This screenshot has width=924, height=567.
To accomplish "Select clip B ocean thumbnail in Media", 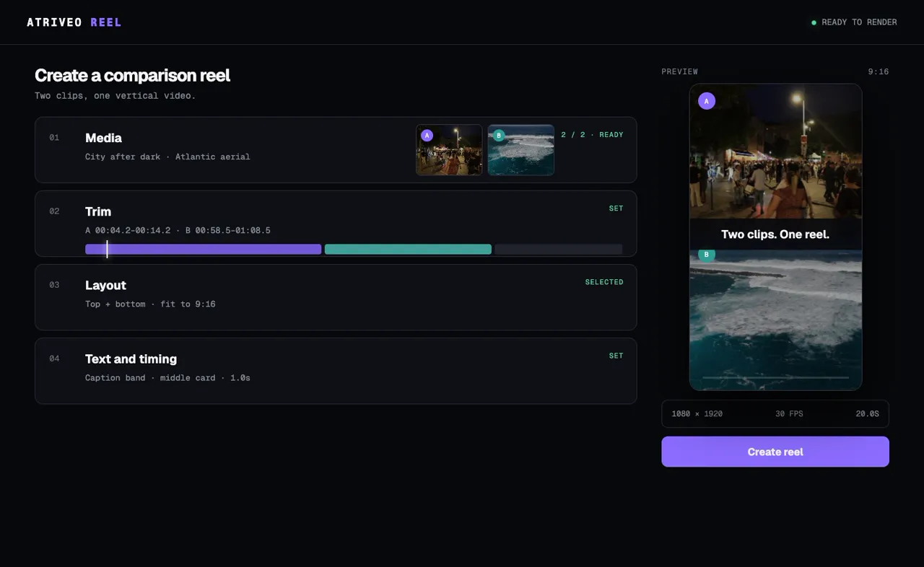I will [x=521, y=150].
